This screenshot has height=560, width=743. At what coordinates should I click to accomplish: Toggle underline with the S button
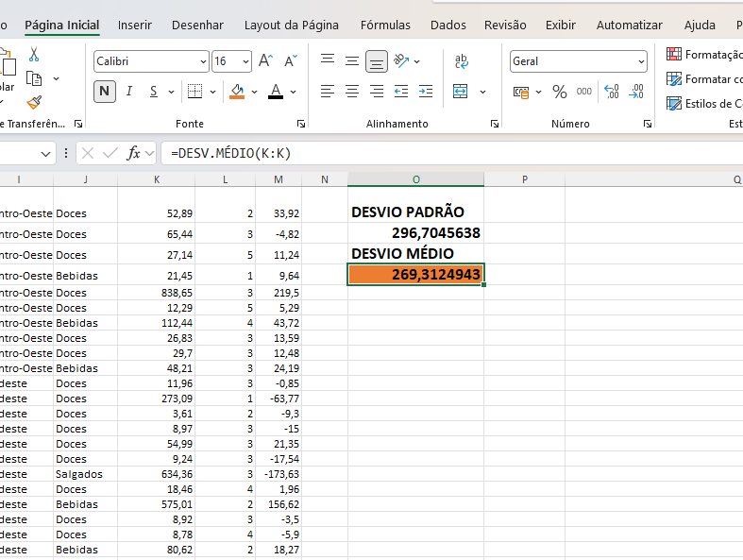(x=154, y=91)
